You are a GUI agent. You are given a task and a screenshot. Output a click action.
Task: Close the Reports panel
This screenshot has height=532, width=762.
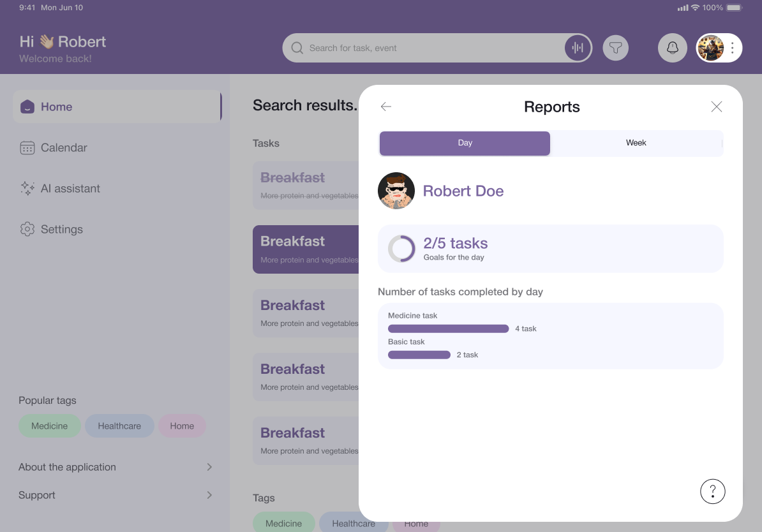717,107
